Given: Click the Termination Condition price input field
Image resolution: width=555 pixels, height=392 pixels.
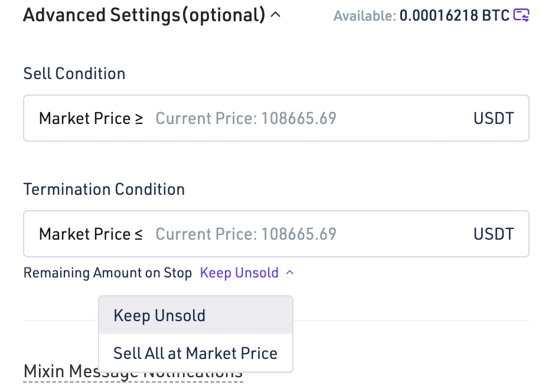Looking at the screenshot, I should [x=307, y=234].
